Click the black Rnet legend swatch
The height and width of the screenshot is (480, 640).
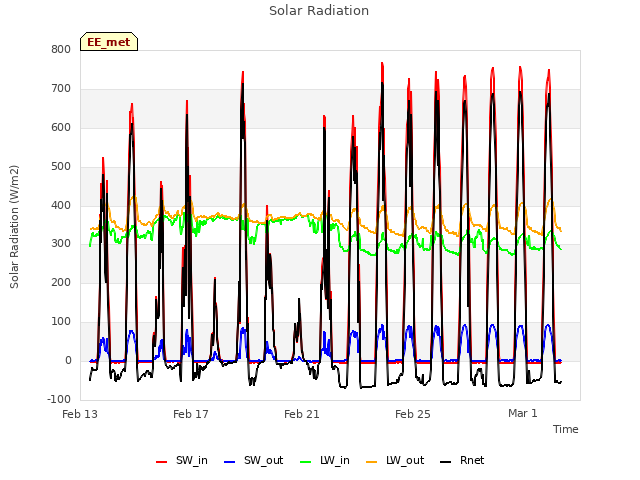click(446, 462)
